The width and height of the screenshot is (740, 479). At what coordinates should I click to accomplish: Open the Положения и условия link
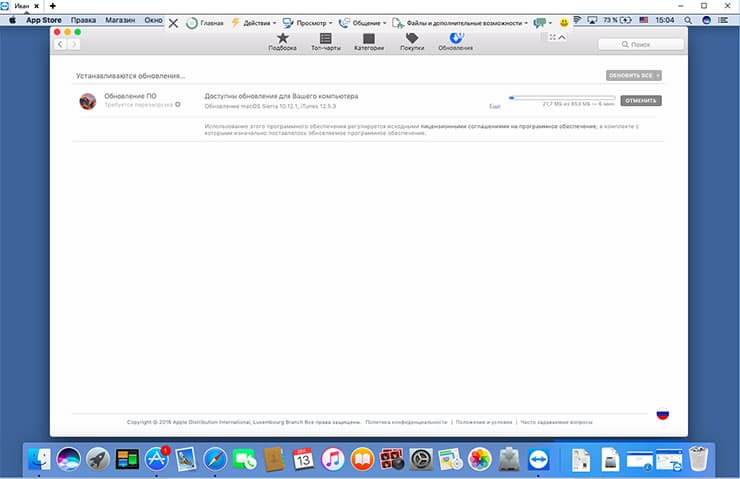coord(484,422)
